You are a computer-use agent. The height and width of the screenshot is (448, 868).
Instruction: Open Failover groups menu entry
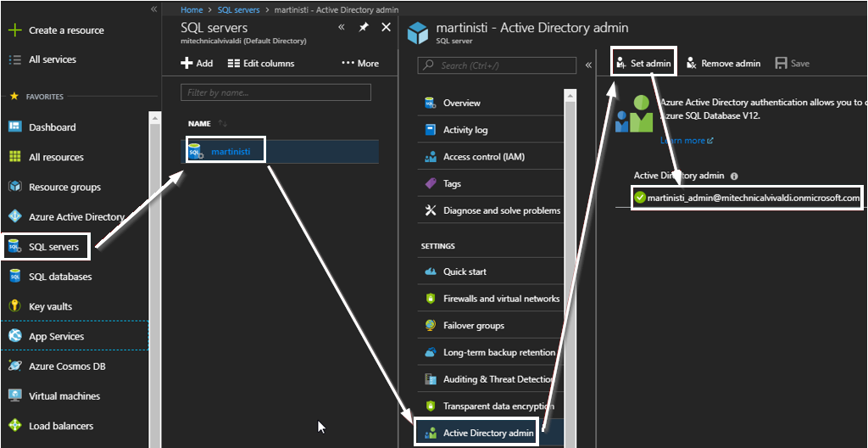pyautogui.click(x=491, y=326)
